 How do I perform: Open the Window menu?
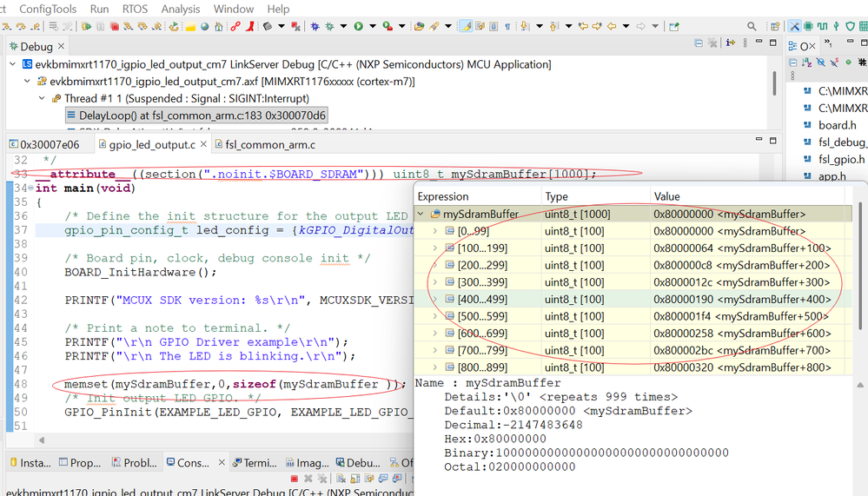234,9
